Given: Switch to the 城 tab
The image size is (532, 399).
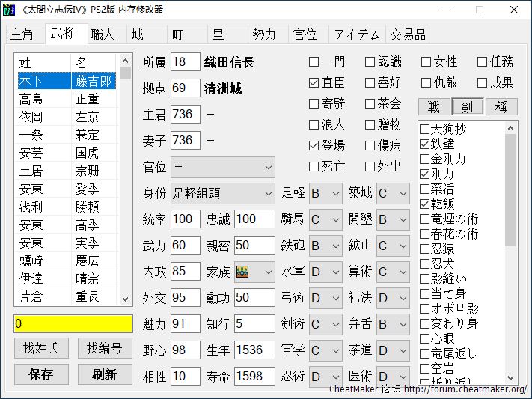Looking at the screenshot, I should click(138, 34).
